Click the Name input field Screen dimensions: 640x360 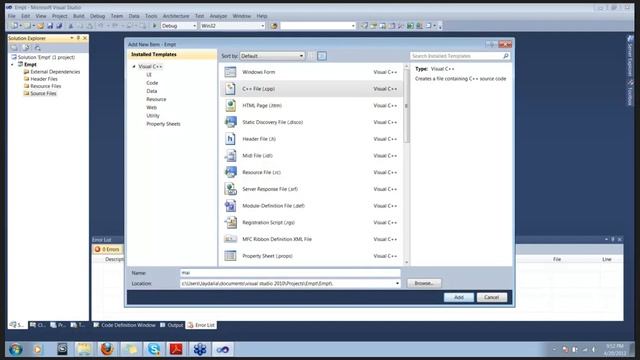[x=290, y=273]
